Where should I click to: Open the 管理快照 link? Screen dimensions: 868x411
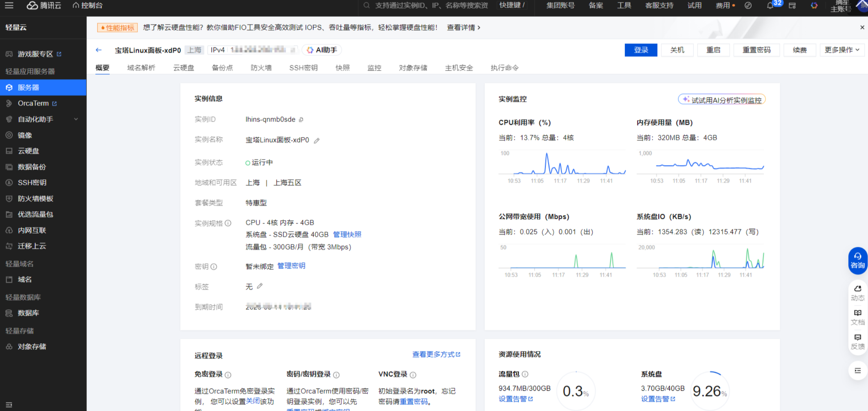pos(347,234)
